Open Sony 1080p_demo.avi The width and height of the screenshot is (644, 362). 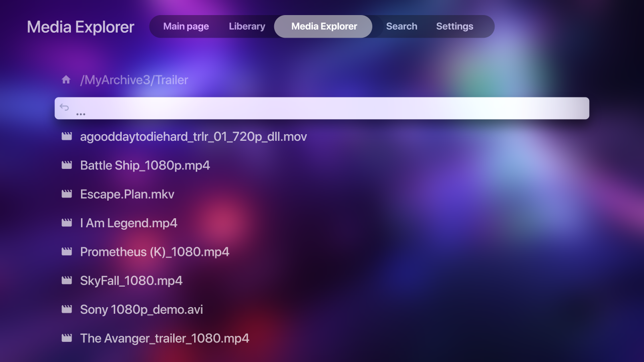pos(141,310)
